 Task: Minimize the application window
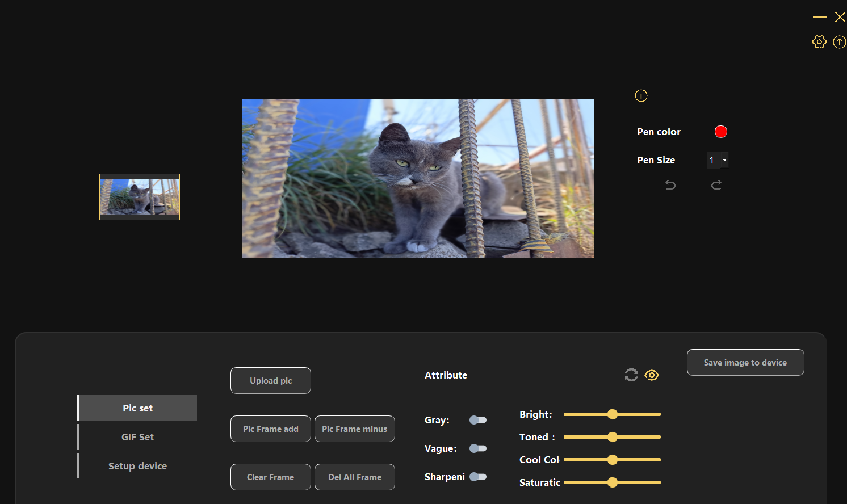[x=820, y=18]
